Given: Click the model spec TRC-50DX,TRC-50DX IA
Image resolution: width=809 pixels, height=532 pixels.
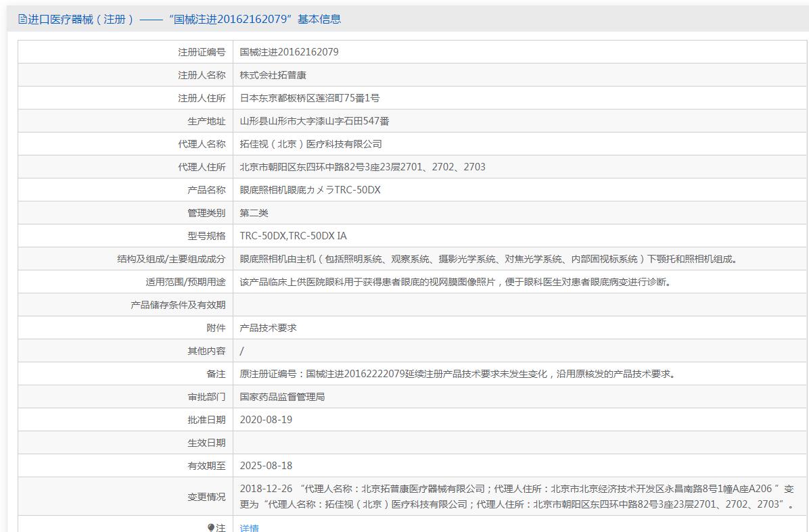Looking at the screenshot, I should click(293, 236).
